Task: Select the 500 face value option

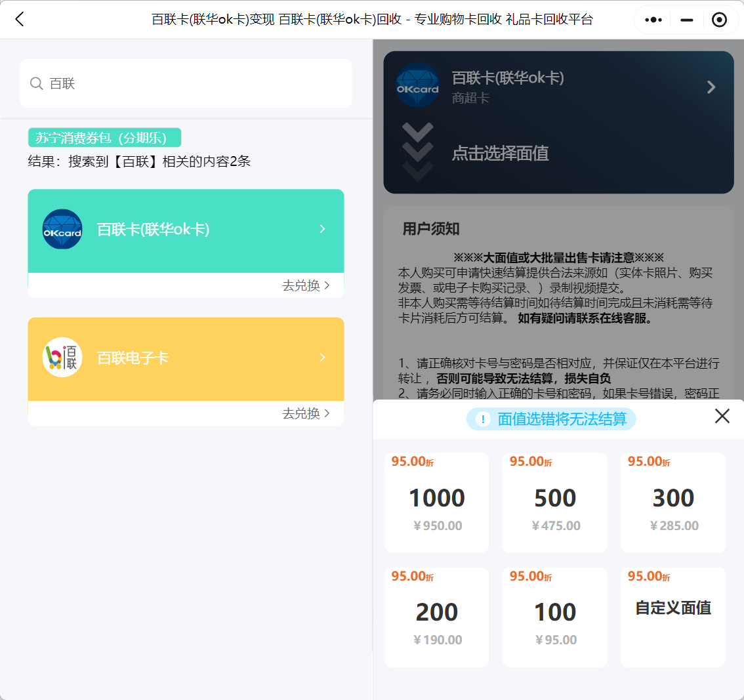Action: [x=554, y=503]
